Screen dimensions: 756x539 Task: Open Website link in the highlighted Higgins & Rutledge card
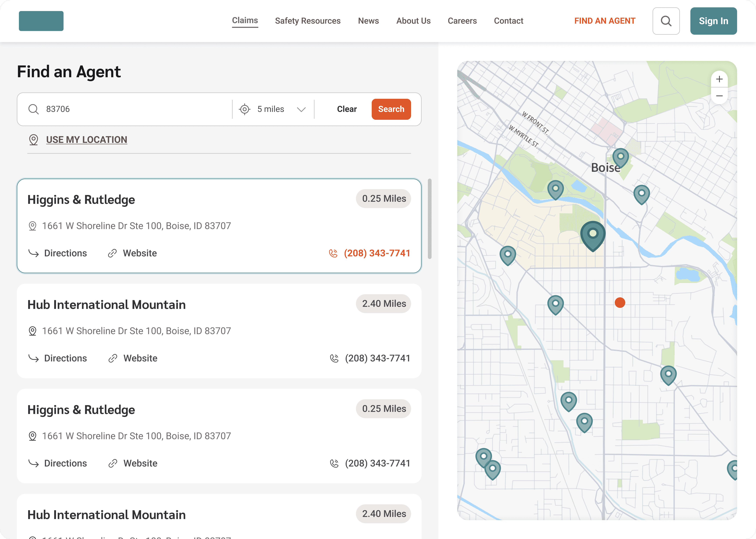coord(132,253)
